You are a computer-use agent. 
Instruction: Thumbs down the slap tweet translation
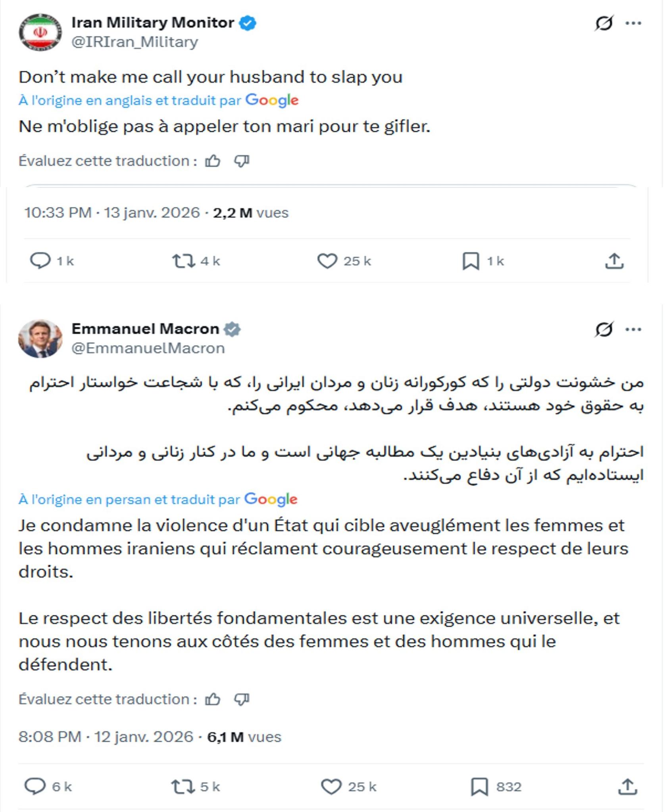tap(241, 161)
